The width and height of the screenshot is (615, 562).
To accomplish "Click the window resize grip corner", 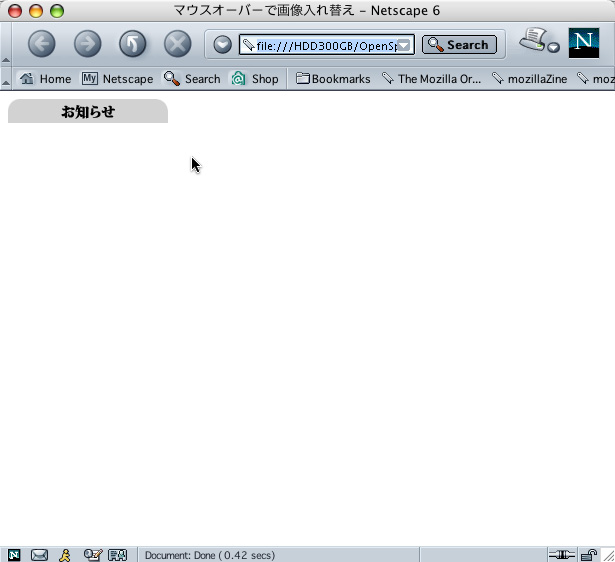I will pos(608,555).
